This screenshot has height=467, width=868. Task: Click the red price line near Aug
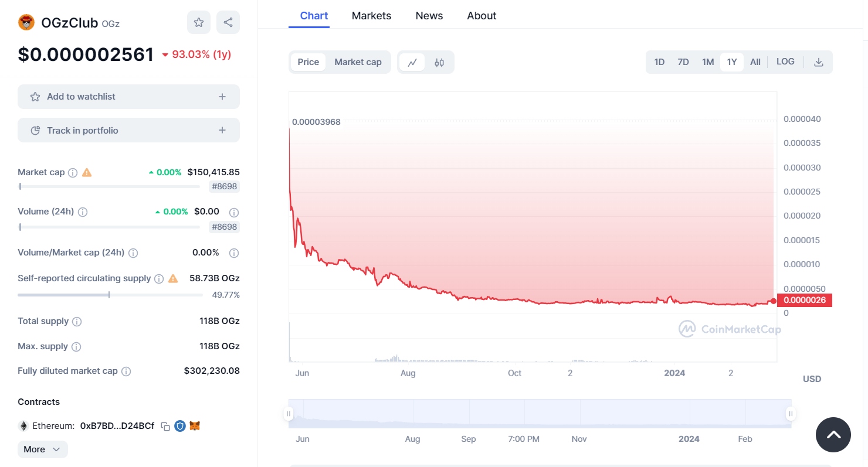coord(408,284)
